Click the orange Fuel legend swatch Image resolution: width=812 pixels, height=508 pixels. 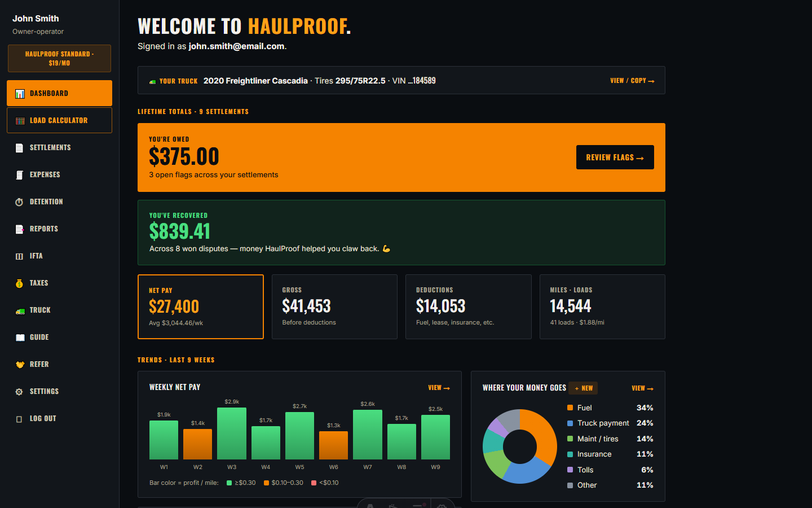570,408
